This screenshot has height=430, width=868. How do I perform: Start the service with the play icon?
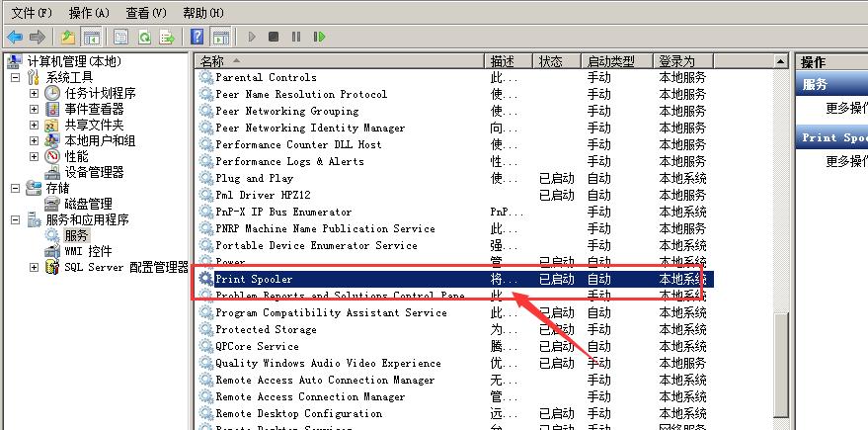(253, 38)
